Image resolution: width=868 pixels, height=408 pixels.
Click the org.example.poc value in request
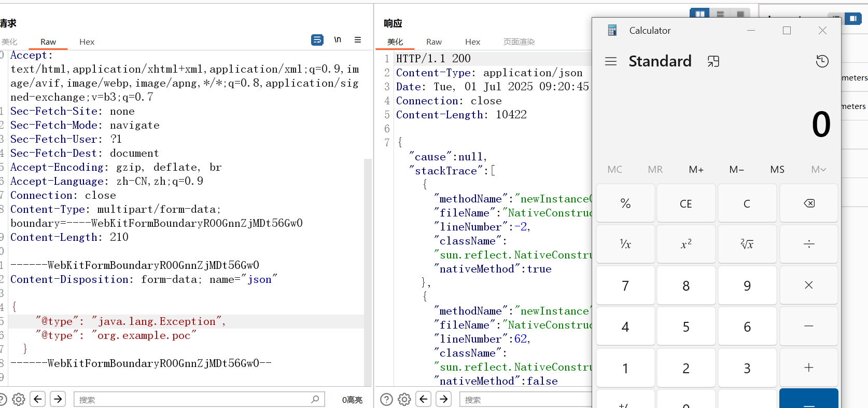[144, 335]
